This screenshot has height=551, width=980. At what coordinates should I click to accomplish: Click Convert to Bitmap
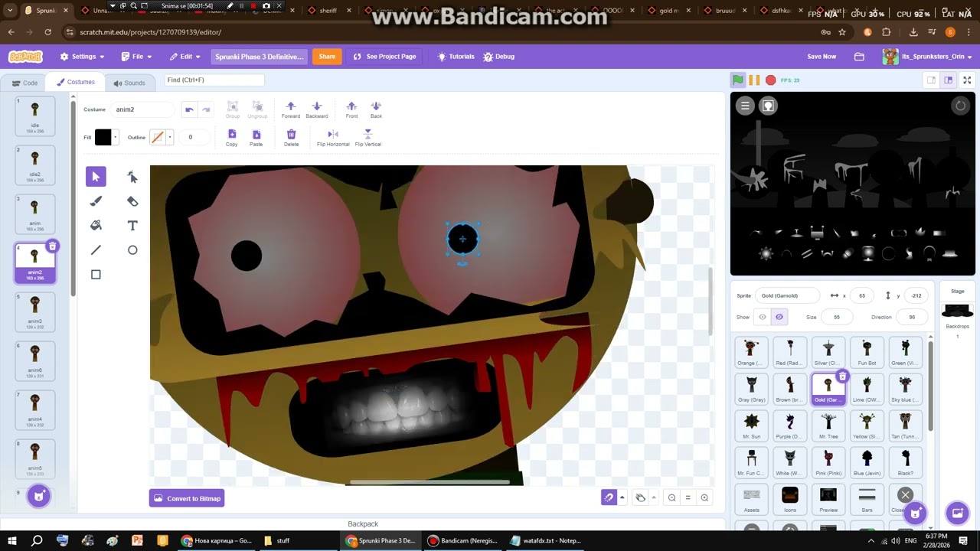[x=187, y=498]
